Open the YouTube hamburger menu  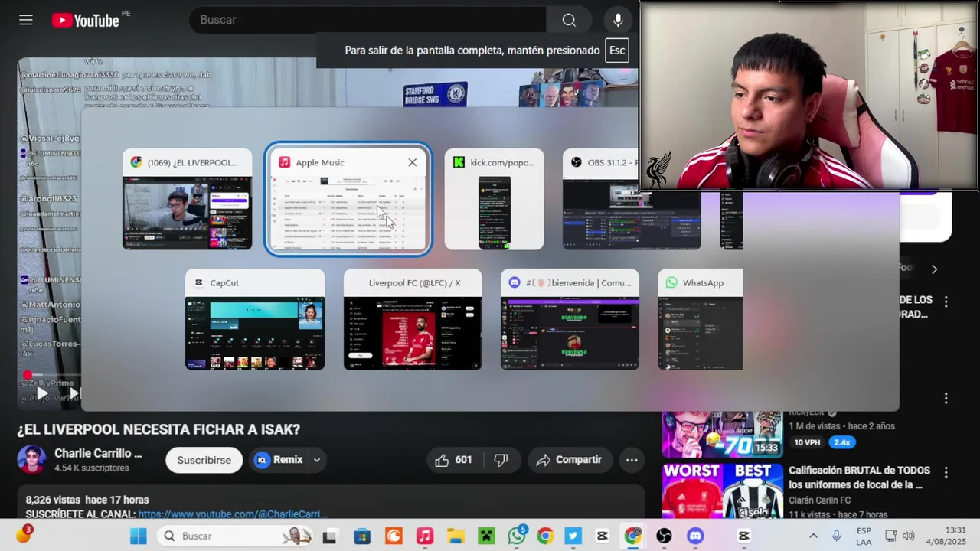[26, 20]
